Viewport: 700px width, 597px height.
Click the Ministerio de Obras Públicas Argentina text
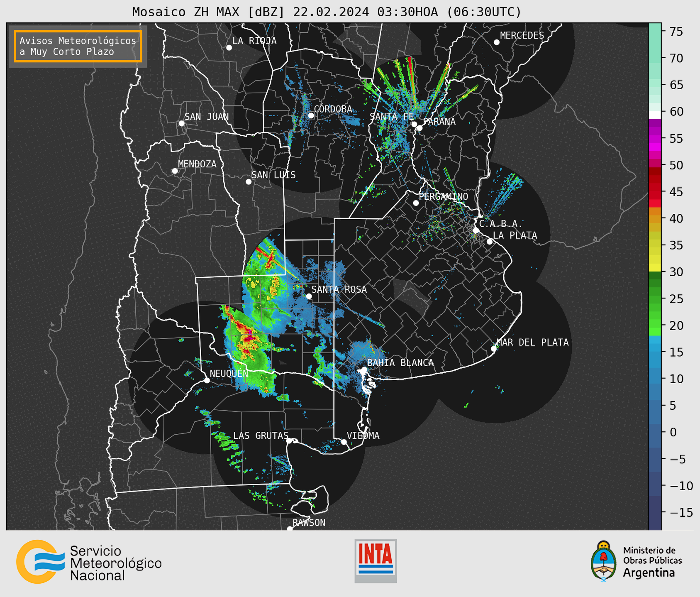tap(652, 562)
